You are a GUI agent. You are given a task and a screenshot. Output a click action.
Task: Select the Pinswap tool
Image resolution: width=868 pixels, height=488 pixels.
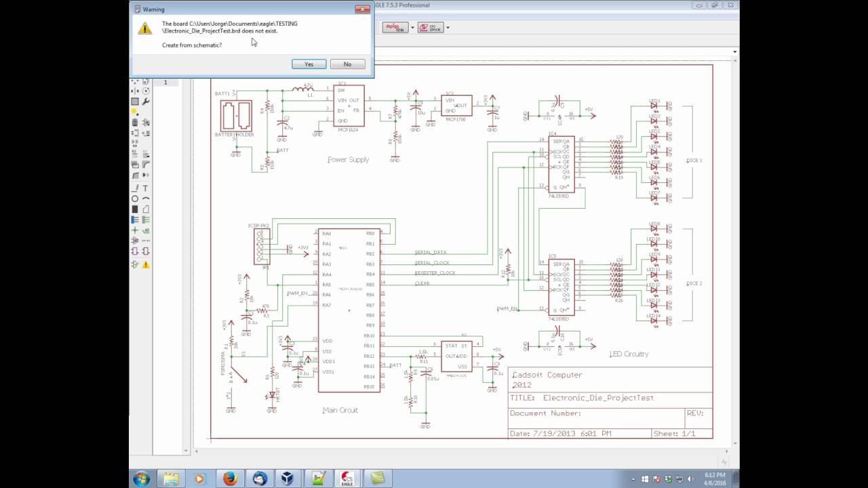pyautogui.click(x=135, y=133)
